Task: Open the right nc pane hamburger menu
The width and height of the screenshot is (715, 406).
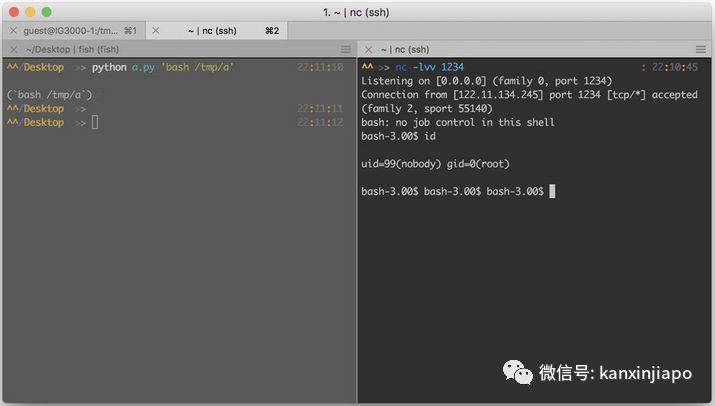Action: 702,49
